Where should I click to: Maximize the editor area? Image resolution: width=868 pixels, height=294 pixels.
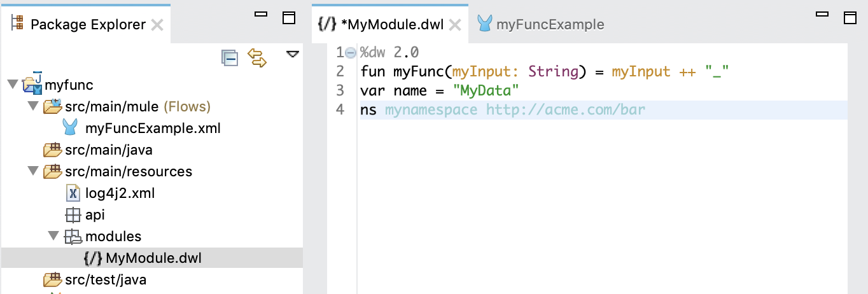[x=851, y=17]
